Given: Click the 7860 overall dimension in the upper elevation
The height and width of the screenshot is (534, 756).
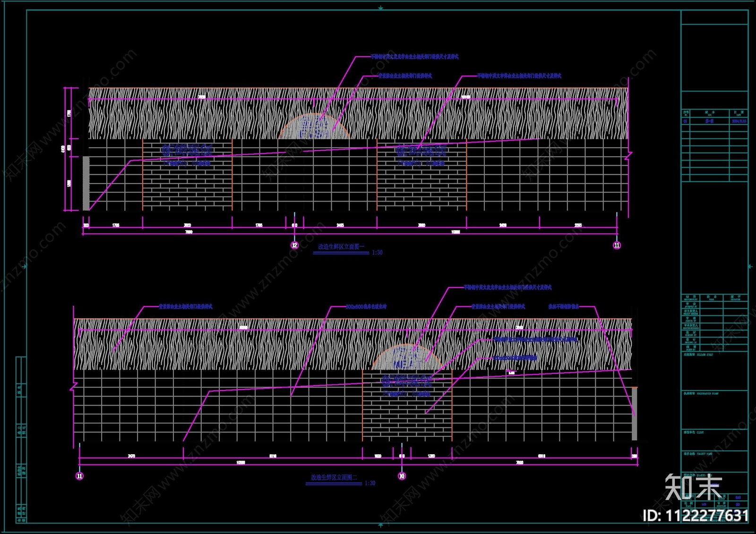Looking at the screenshot, I should click(x=189, y=232).
